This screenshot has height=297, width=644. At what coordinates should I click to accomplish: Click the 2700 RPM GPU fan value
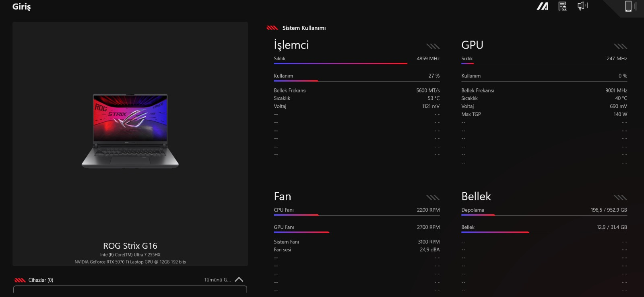[428, 227]
